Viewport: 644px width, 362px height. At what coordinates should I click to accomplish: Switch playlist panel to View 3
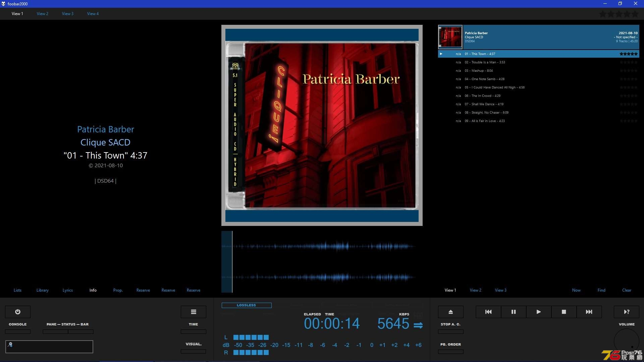coord(501,290)
